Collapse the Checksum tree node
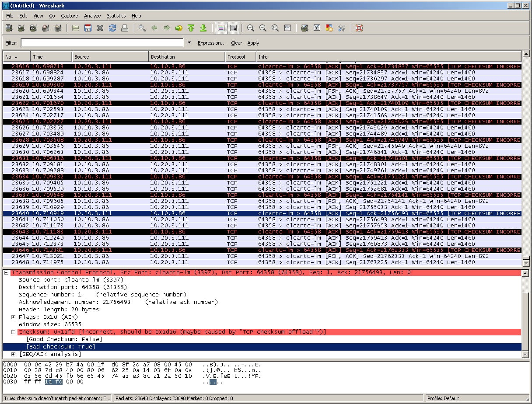This screenshot has width=532, height=404. 14,332
